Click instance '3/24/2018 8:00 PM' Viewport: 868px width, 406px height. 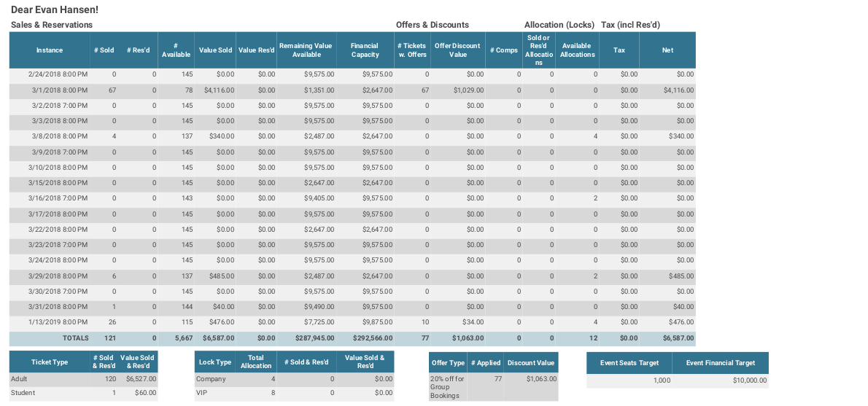[58, 260]
